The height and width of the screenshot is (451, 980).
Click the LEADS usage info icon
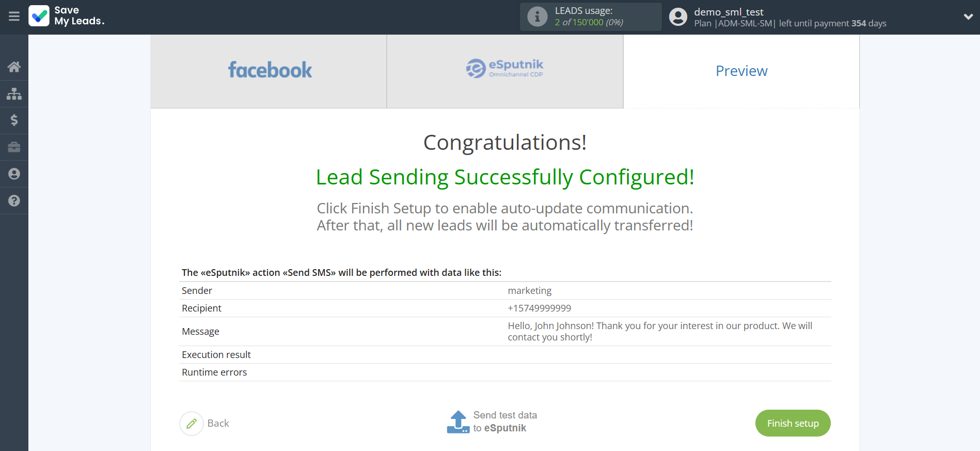tap(537, 17)
